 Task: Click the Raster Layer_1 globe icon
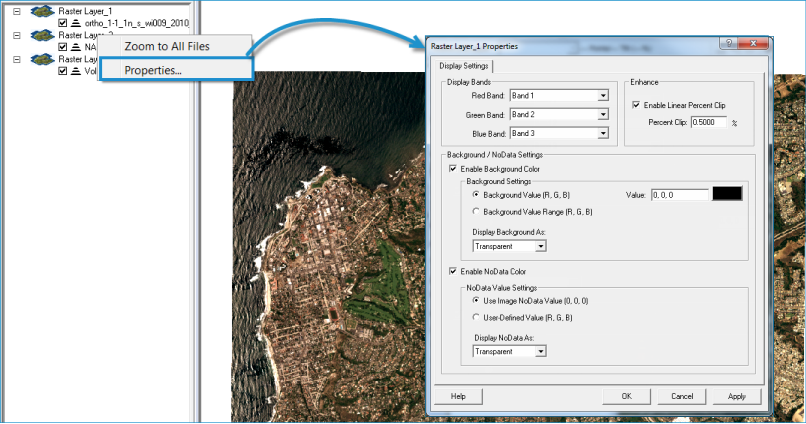pos(43,11)
